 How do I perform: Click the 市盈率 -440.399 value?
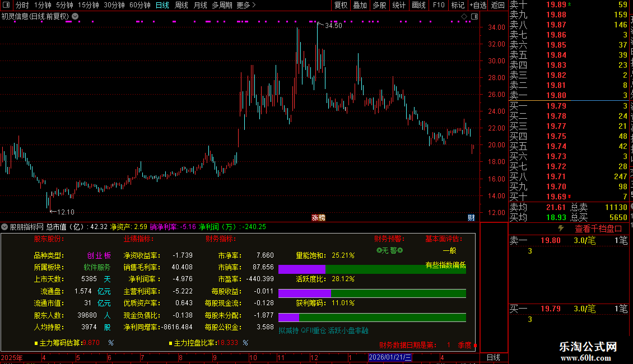pos(260,279)
